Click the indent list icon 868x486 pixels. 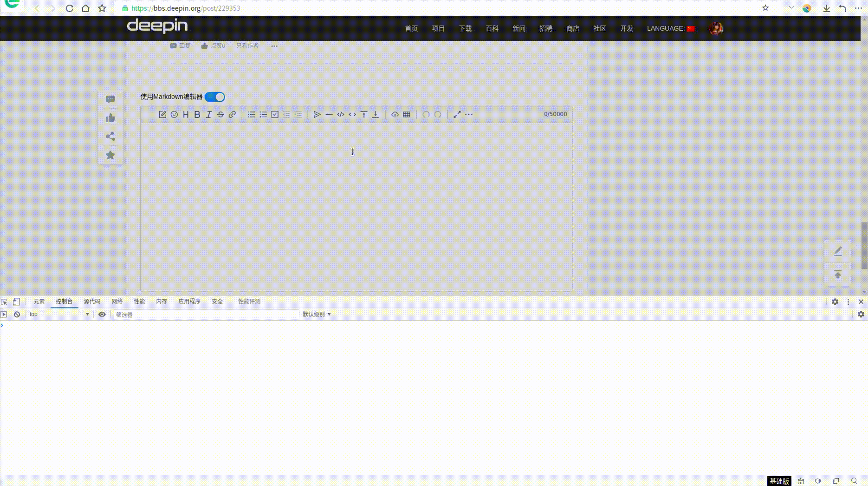[298, 114]
